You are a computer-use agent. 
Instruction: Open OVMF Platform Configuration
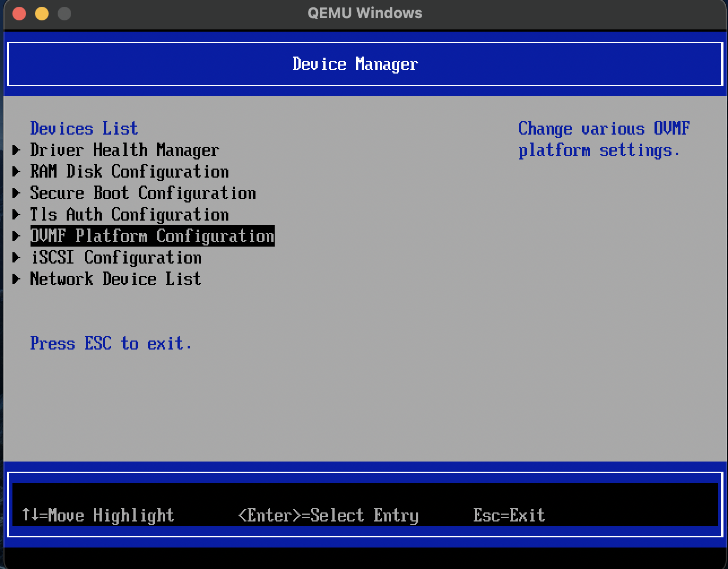click(152, 236)
